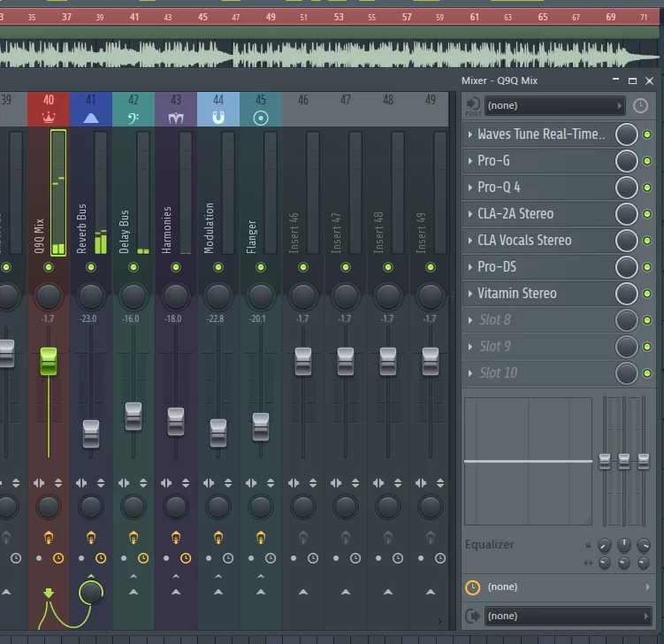
Task: Open the Waves Tune Real-Time slot menu arrow
Action: pyautogui.click(x=469, y=134)
